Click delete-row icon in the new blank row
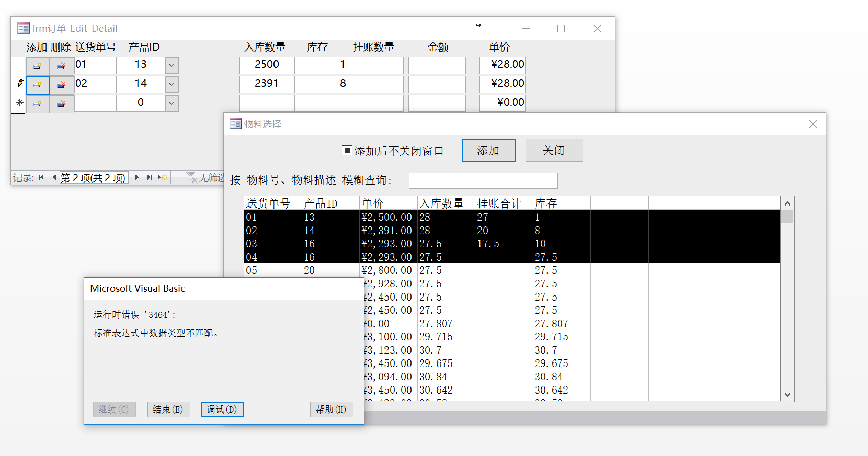The height and width of the screenshot is (456, 868). [x=61, y=104]
